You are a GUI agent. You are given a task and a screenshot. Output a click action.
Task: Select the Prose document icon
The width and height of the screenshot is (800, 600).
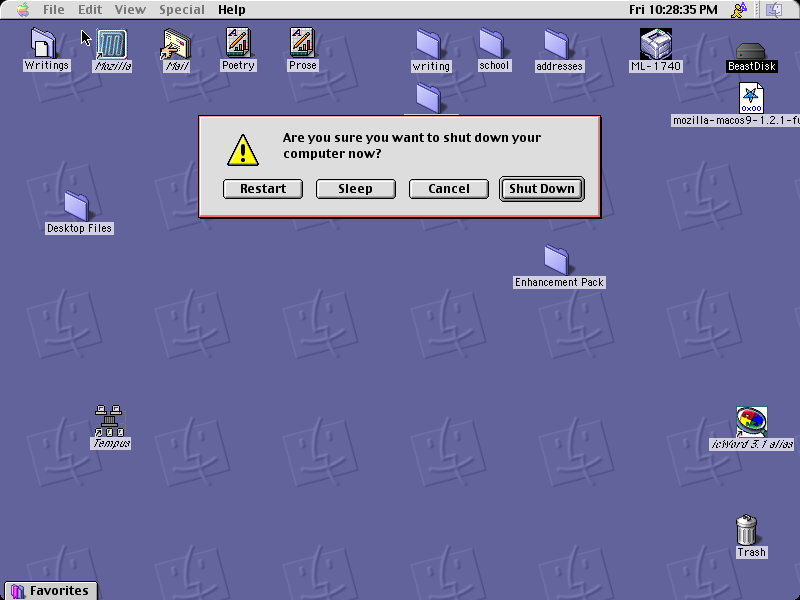303,42
